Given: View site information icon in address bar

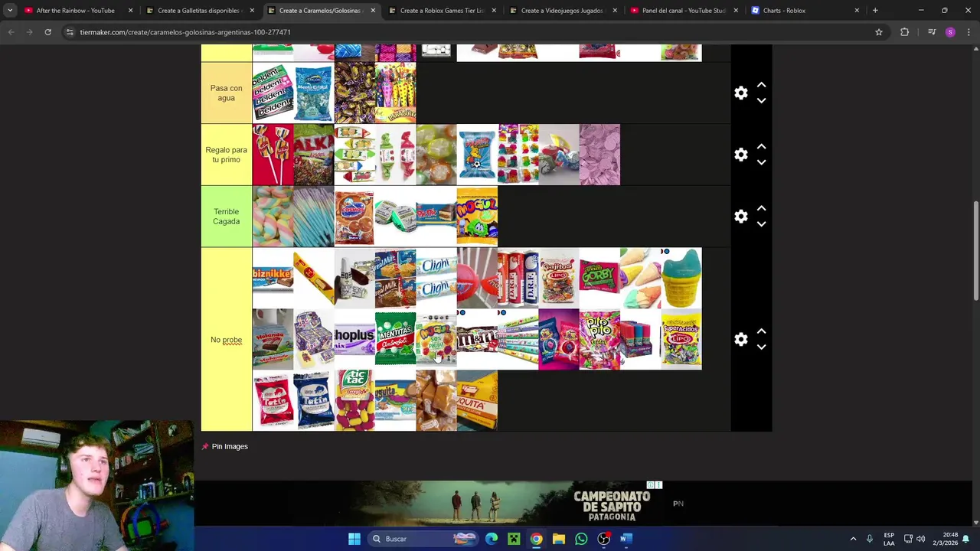Looking at the screenshot, I should [70, 32].
